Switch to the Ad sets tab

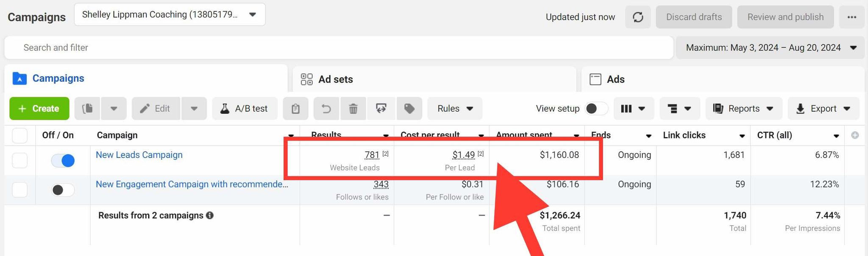pyautogui.click(x=335, y=79)
